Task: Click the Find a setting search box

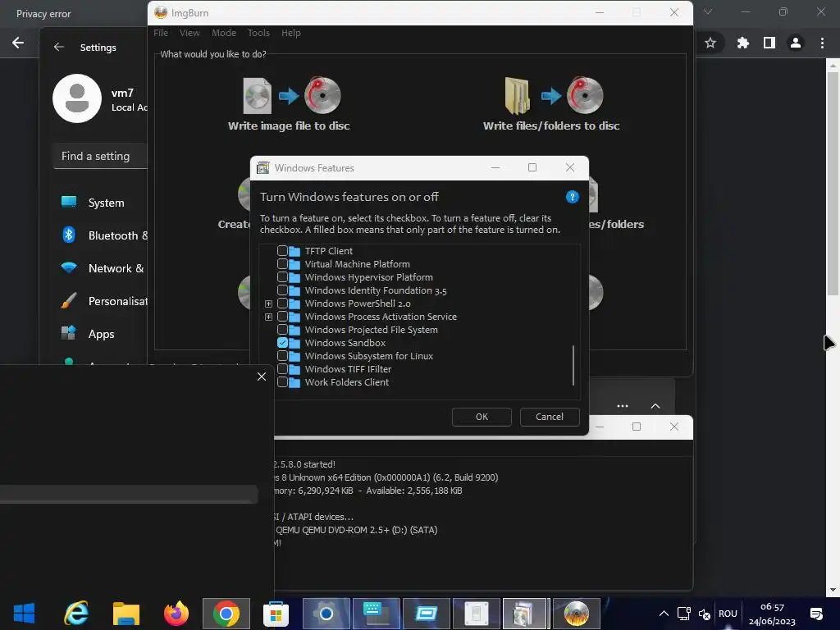Action: pyautogui.click(x=100, y=156)
